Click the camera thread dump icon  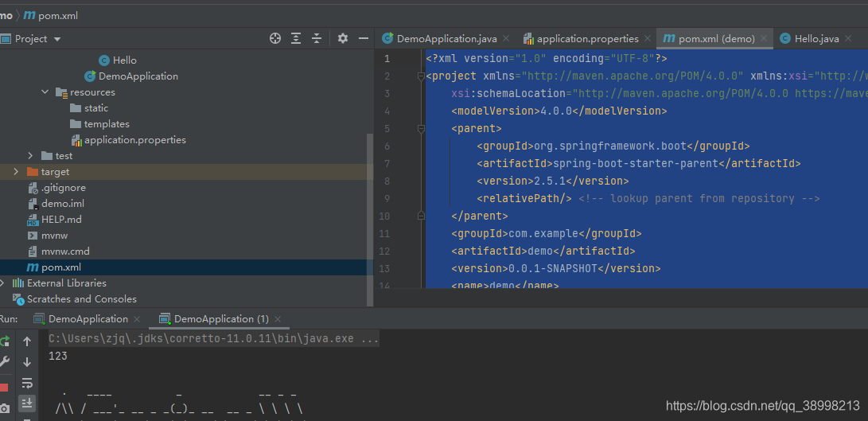pyautogui.click(x=4, y=409)
